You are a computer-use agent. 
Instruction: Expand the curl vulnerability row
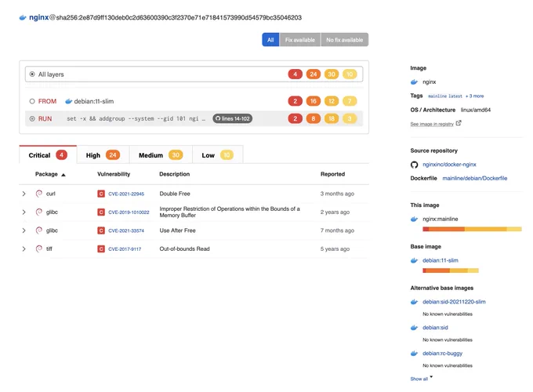pyautogui.click(x=24, y=194)
